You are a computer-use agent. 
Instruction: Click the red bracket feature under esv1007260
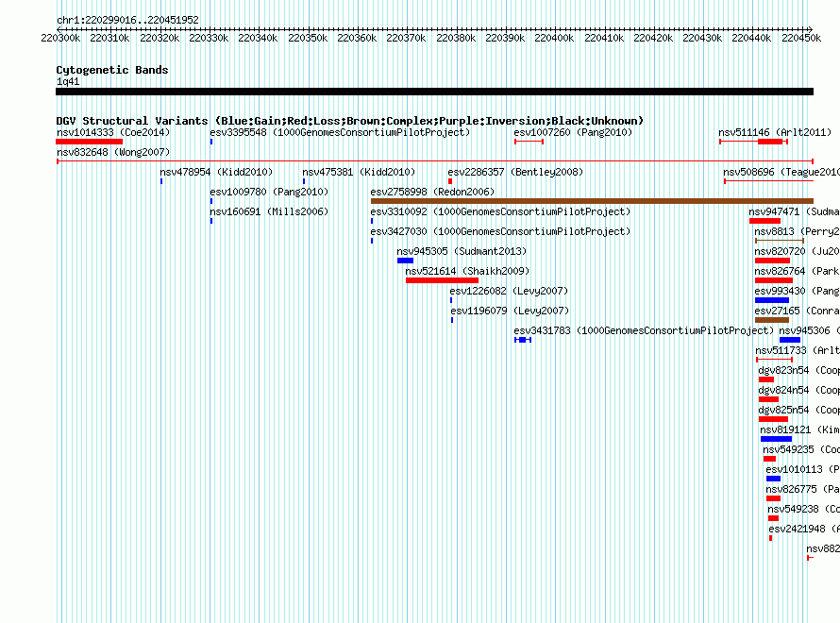point(529,142)
